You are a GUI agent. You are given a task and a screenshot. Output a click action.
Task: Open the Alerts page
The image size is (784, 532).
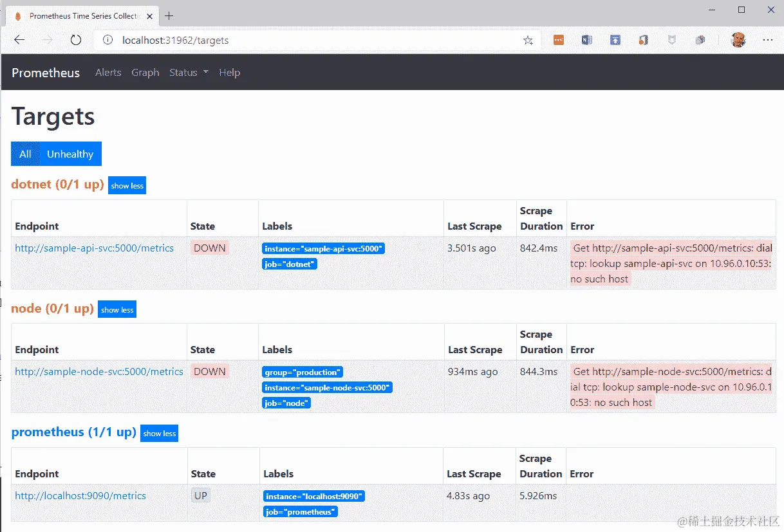click(108, 73)
